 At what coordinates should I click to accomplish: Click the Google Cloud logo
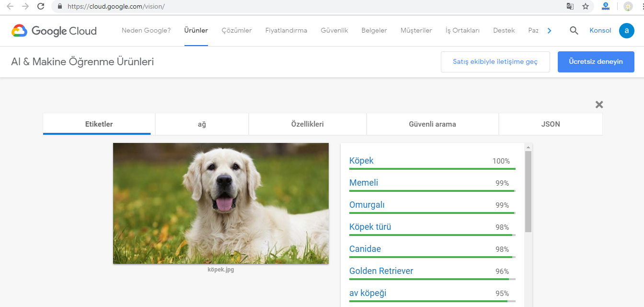[54, 31]
